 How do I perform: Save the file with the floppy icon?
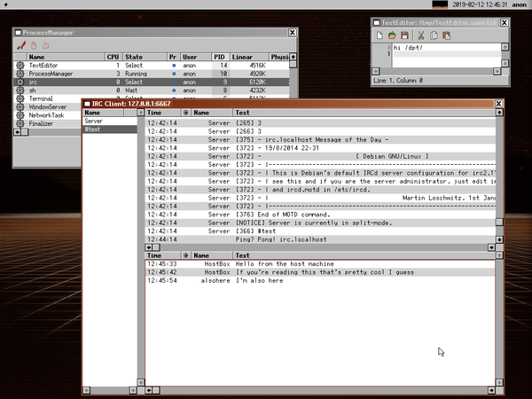[x=404, y=35]
